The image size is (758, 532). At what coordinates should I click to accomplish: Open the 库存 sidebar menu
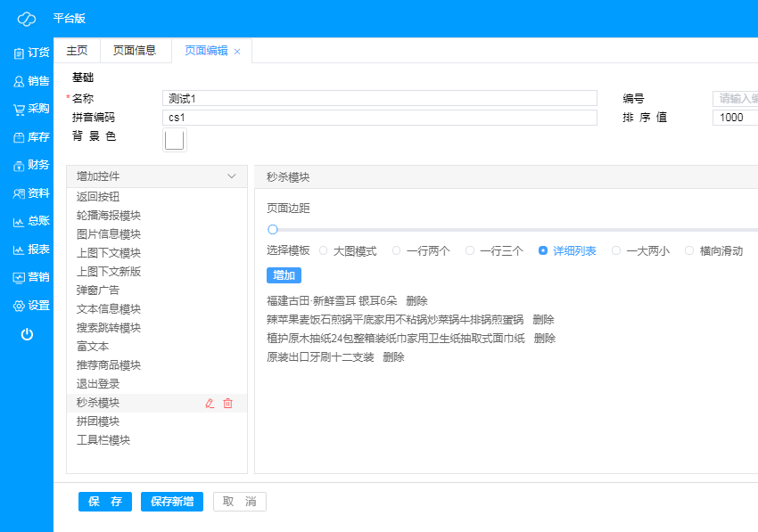pyautogui.click(x=31, y=137)
